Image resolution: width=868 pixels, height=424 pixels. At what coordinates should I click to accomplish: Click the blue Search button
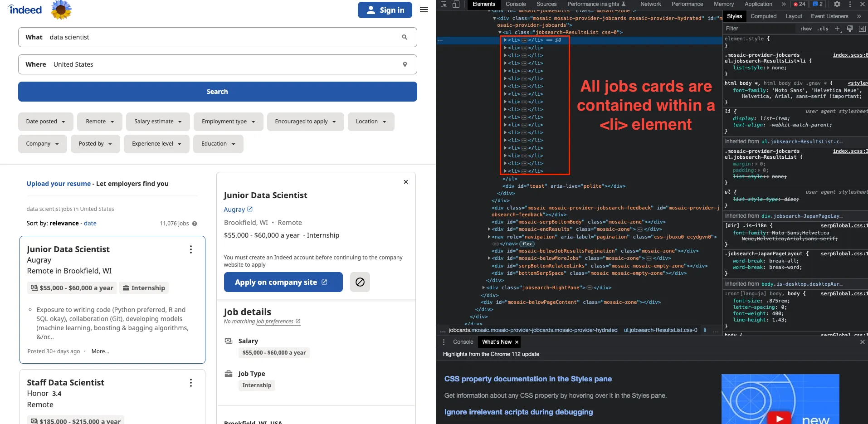coord(218,92)
